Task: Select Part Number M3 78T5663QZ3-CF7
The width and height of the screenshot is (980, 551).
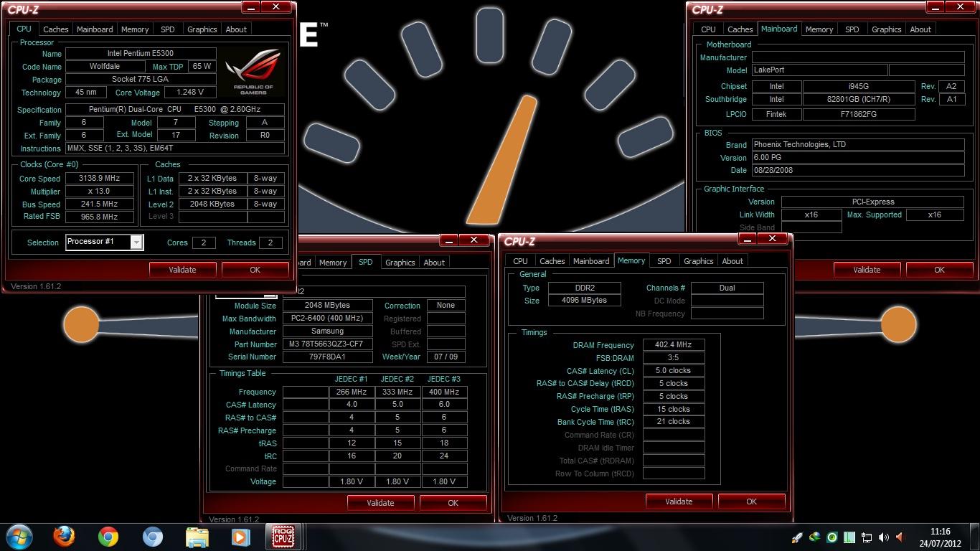Action: click(327, 344)
